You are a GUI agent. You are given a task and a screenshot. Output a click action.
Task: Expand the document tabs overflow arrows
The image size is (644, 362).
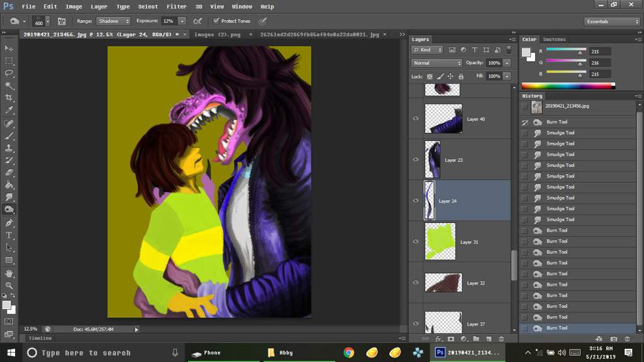[402, 35]
